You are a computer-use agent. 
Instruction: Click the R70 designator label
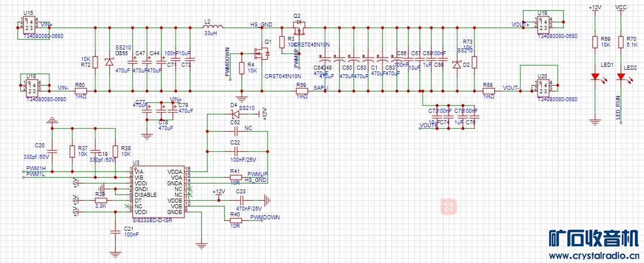[x=631, y=39]
